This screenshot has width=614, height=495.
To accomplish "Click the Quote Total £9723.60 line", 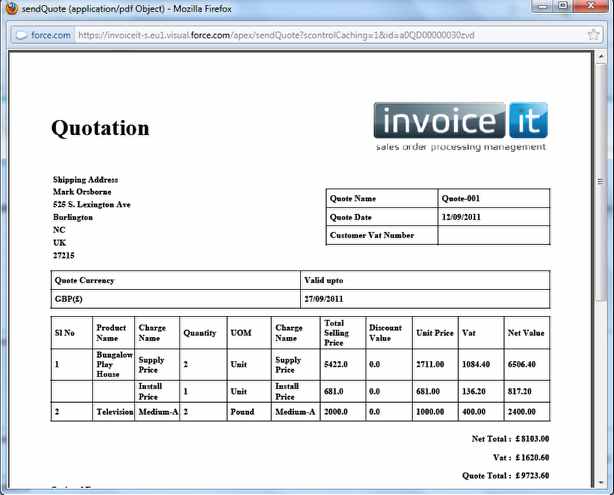I will coord(506,476).
